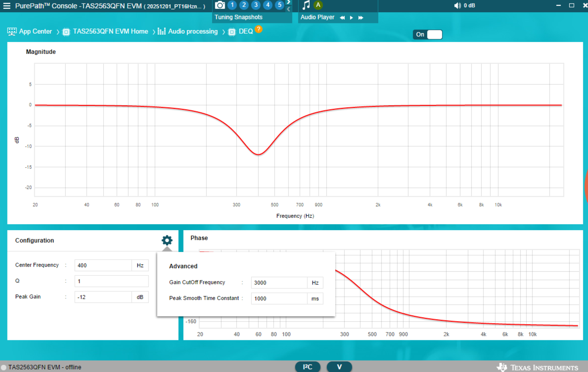
Task: Edit the Center Frequency field
Action: 103,265
